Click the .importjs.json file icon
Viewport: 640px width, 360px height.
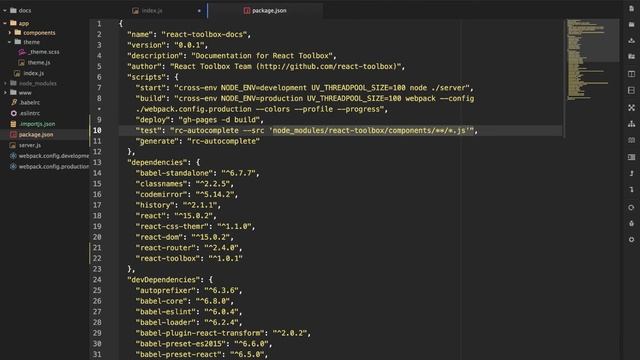coord(13,124)
